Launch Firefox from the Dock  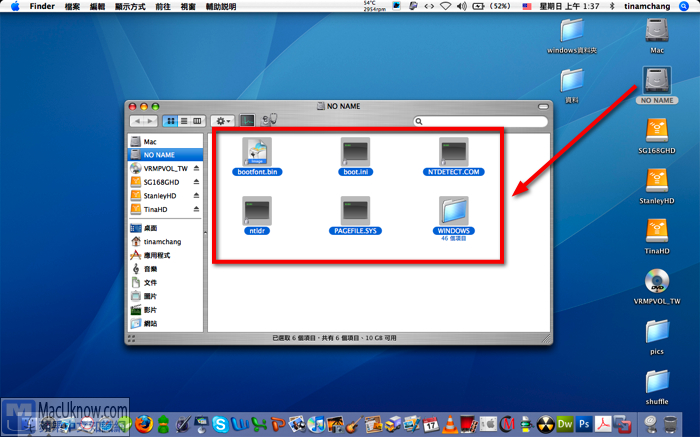143,424
